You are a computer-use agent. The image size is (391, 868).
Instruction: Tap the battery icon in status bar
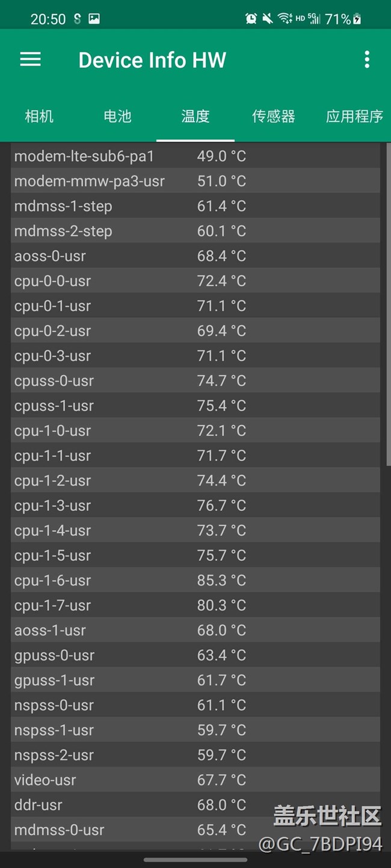pyautogui.click(x=357, y=19)
